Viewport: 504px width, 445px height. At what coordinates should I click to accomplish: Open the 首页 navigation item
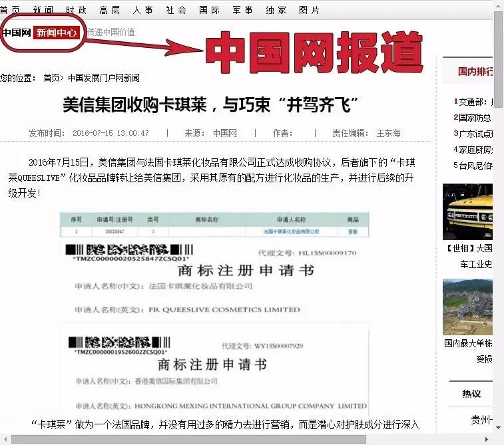(x=9, y=10)
